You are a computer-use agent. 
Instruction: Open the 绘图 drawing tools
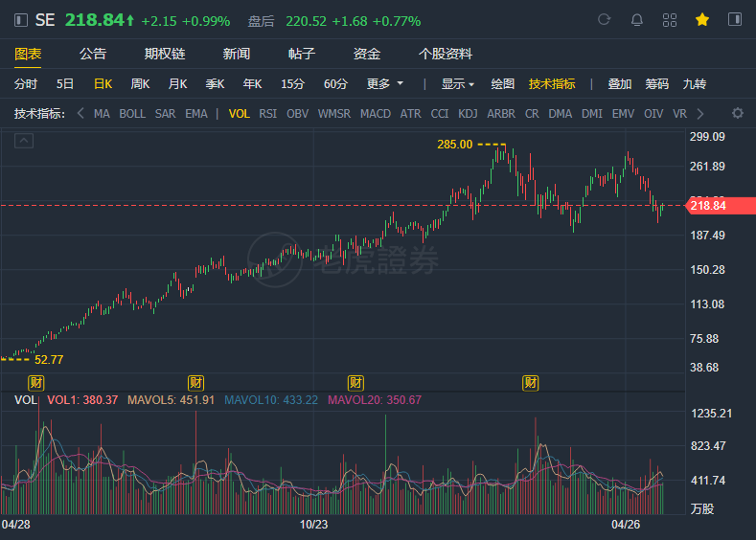[x=502, y=84]
